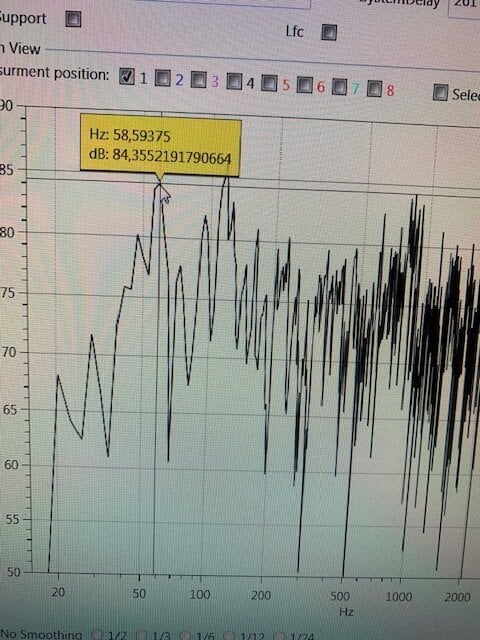Click the 85 dB axis label
The width and height of the screenshot is (480, 640).
(7, 169)
